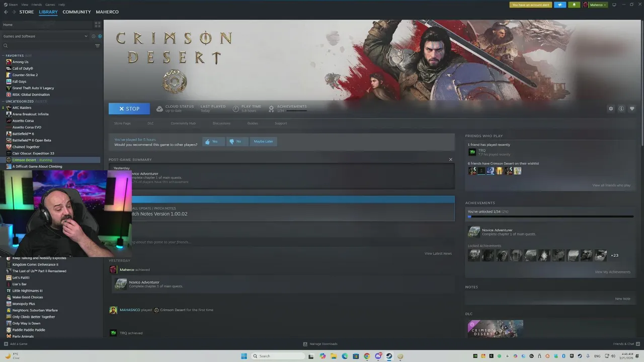The width and height of the screenshot is (644, 362).
Task: Open the Community Hub link
Action: pos(183,123)
